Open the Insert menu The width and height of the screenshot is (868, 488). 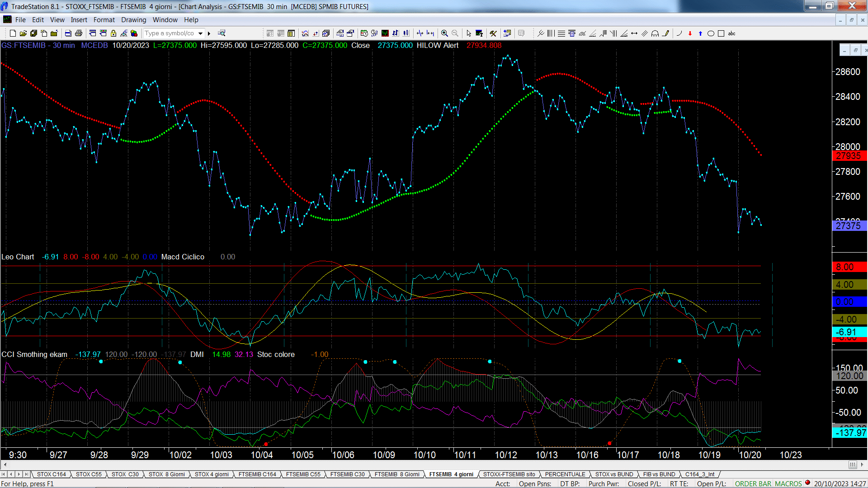(79, 20)
